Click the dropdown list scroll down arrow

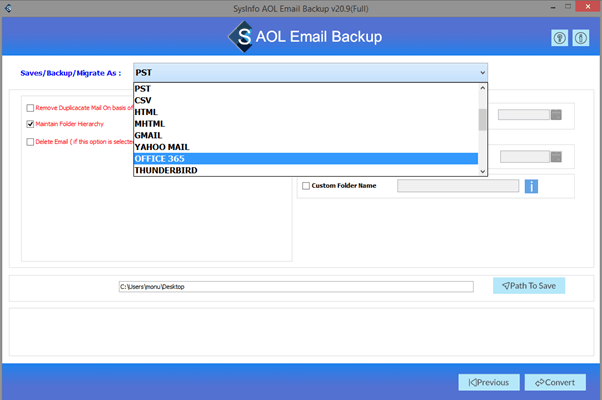click(x=483, y=172)
